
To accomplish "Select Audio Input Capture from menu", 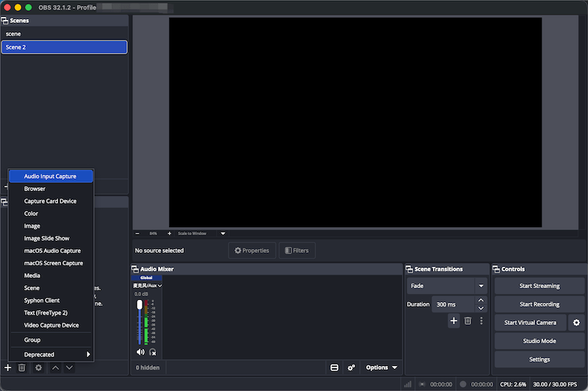I will coord(51,176).
